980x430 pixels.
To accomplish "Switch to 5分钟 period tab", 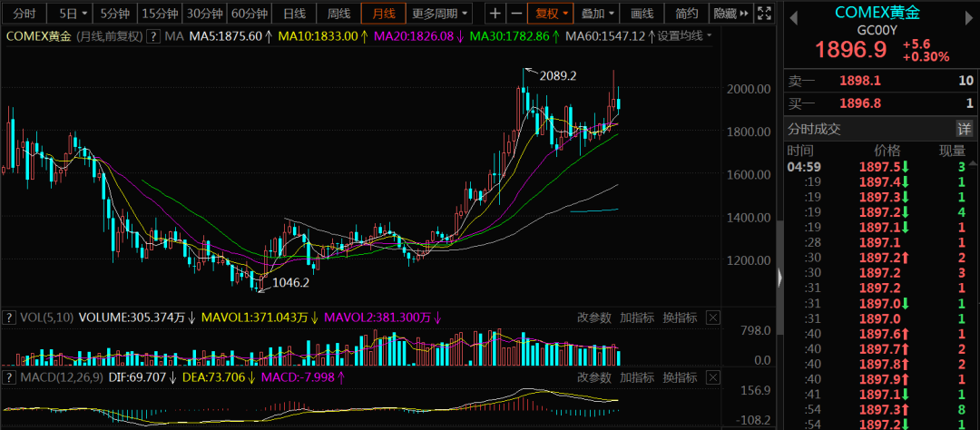I will tap(116, 13).
